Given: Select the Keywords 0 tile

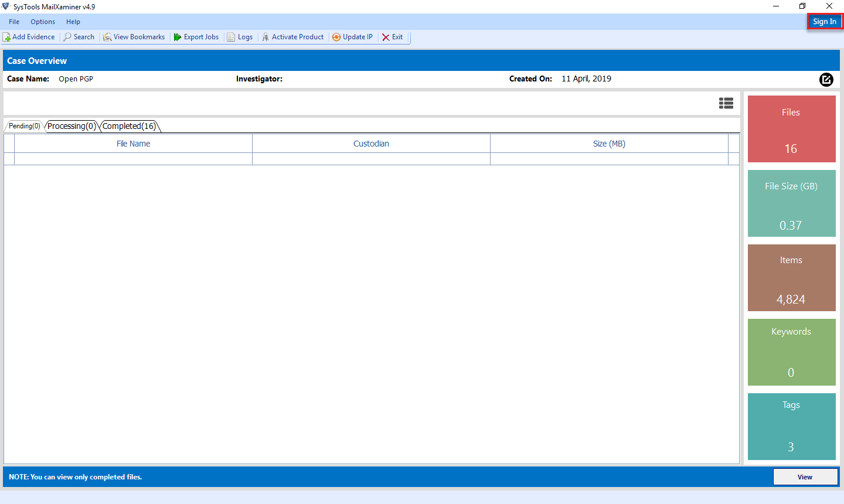Looking at the screenshot, I should pos(792,352).
